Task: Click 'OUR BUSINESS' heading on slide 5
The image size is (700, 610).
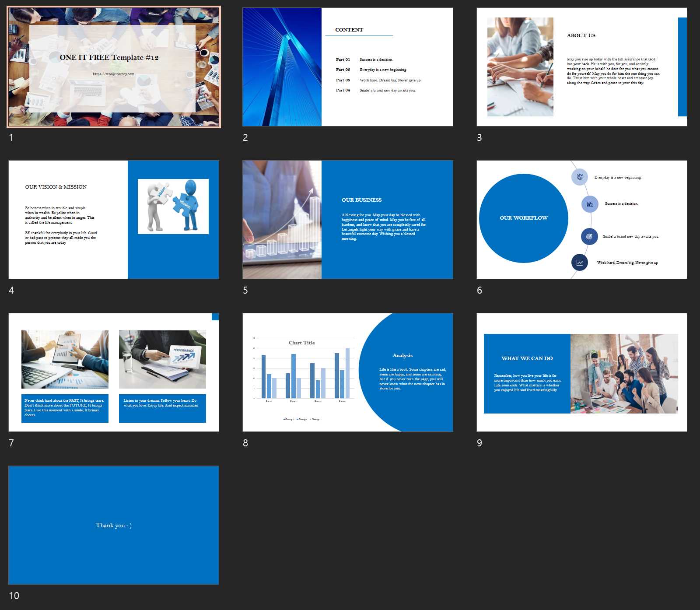Action: click(362, 200)
